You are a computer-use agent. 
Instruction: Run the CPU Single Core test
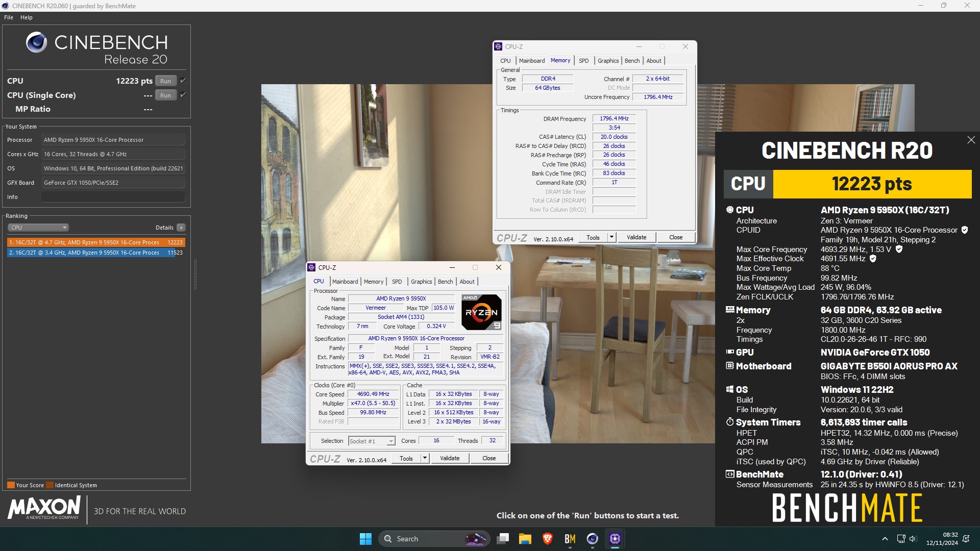click(x=166, y=95)
